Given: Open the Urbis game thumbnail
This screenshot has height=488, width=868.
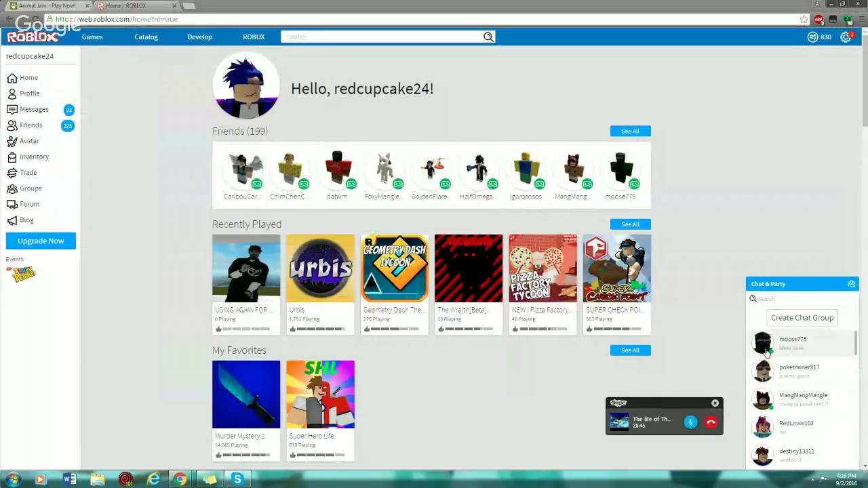Looking at the screenshot, I should pos(320,268).
